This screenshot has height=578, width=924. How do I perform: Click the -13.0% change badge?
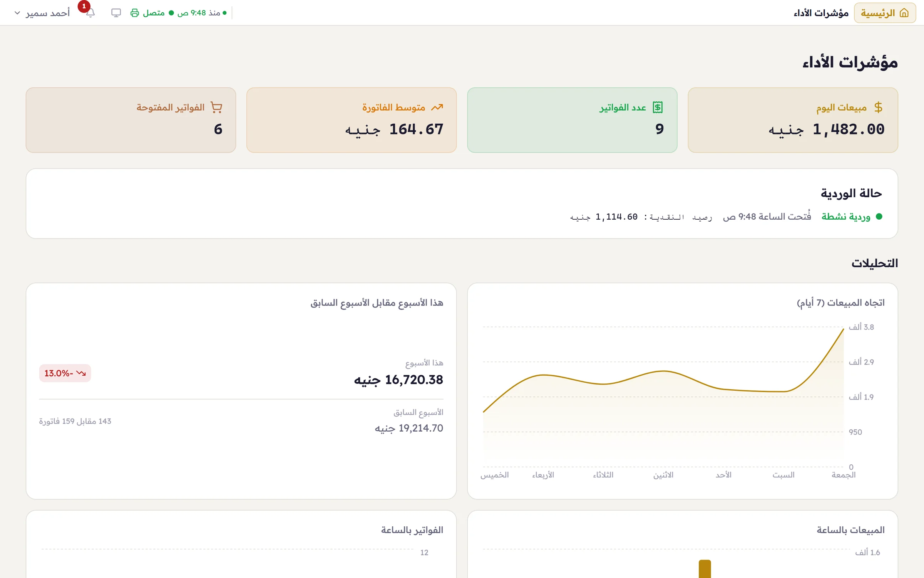[65, 373]
